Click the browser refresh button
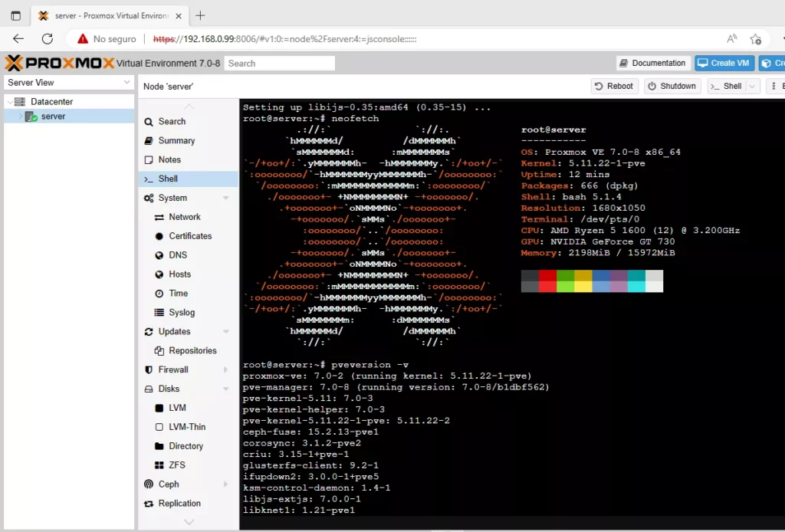 [x=48, y=38]
